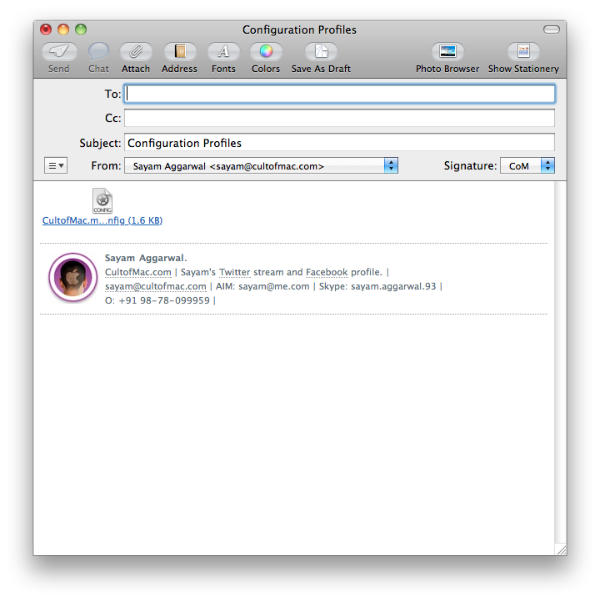This screenshot has width=600, height=602.
Task: Click Save As Draft icon
Action: click(320, 51)
